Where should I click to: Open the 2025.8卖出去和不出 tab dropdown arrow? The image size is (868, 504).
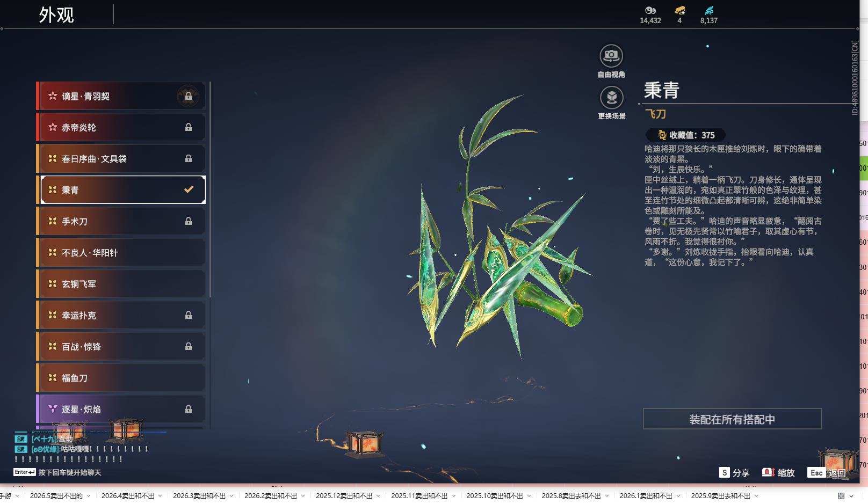click(x=607, y=496)
